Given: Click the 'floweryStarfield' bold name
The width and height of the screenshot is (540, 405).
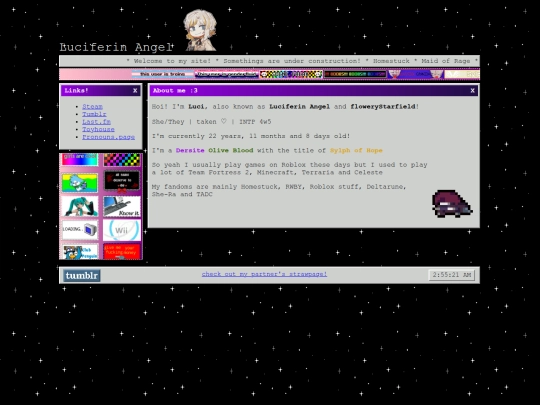Looking at the screenshot, I should [x=383, y=107].
